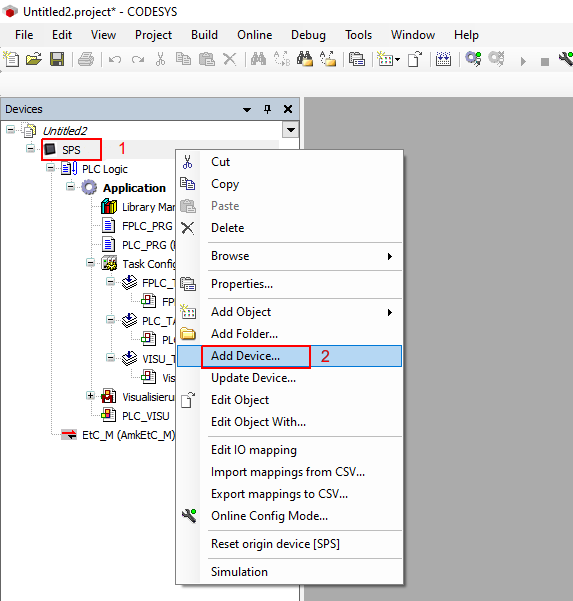The image size is (573, 601).
Task: Select Edit IO mapping entry
Action: pyautogui.click(x=289, y=450)
